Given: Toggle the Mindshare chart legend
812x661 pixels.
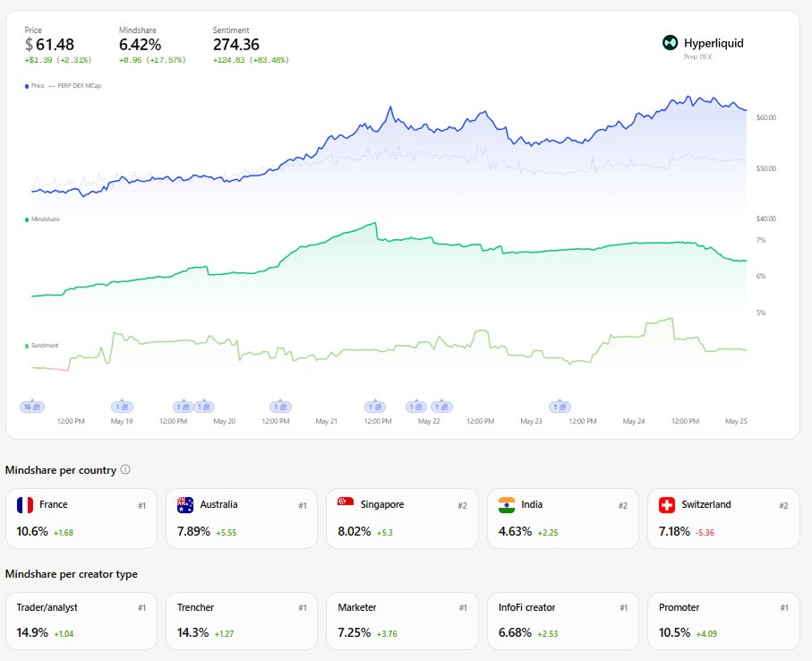Looking at the screenshot, I should pyautogui.click(x=42, y=219).
